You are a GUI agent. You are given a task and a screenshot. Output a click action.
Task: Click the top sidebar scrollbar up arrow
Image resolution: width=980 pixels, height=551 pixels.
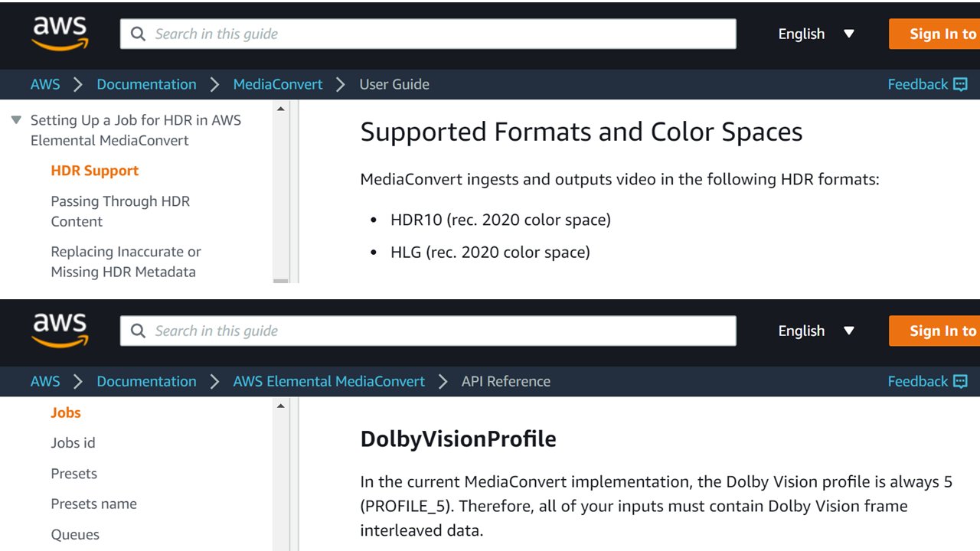tap(280, 109)
